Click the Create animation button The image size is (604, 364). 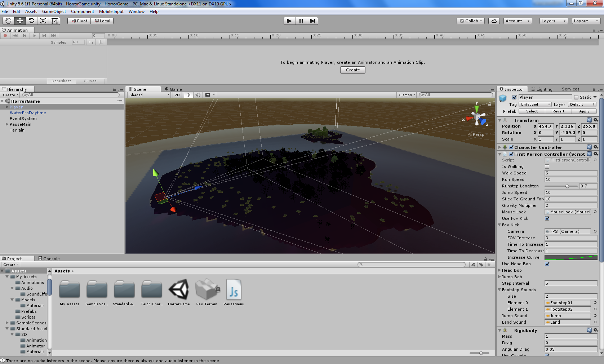[x=353, y=70]
